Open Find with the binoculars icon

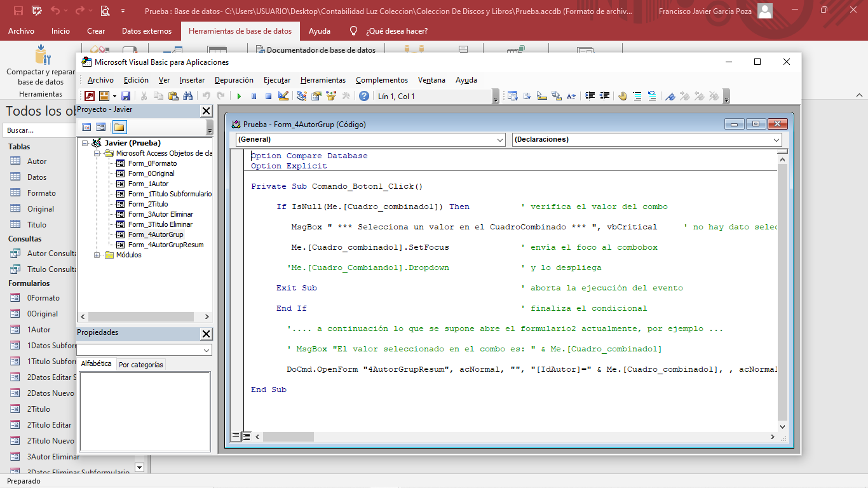[187, 96]
